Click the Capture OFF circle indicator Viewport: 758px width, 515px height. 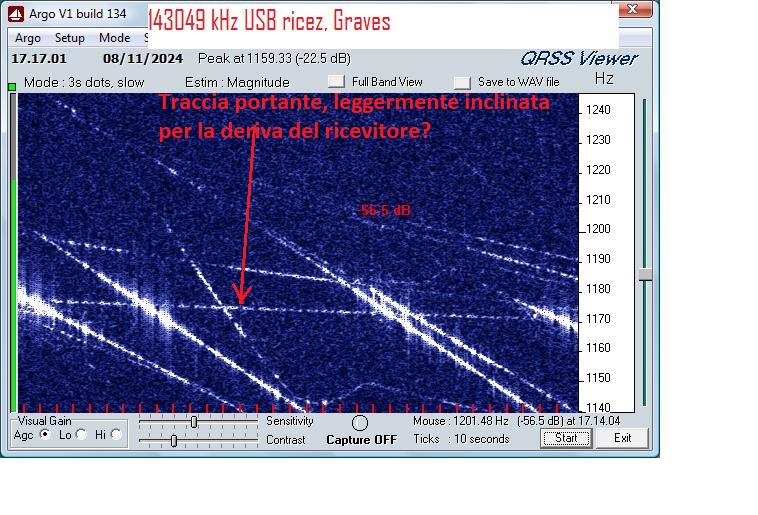(360, 423)
